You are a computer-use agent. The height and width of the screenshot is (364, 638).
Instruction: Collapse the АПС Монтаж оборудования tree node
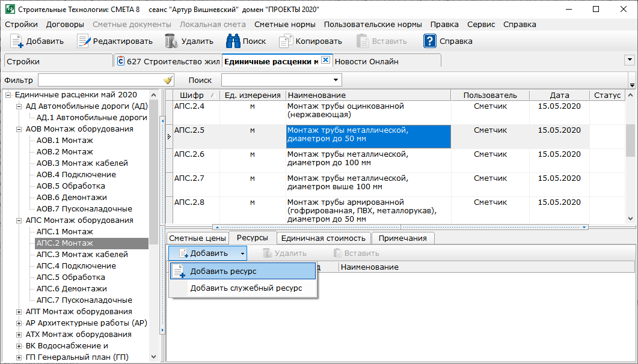19,220
